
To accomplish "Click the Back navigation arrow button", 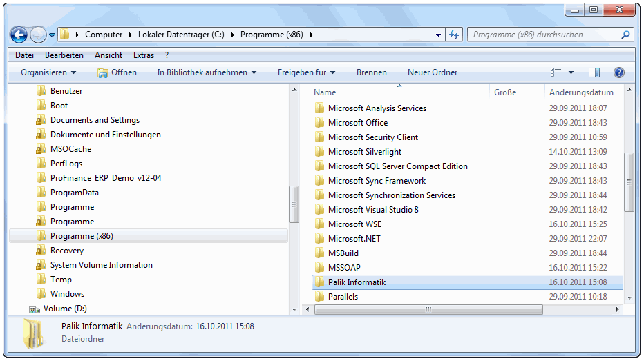I will (x=19, y=35).
